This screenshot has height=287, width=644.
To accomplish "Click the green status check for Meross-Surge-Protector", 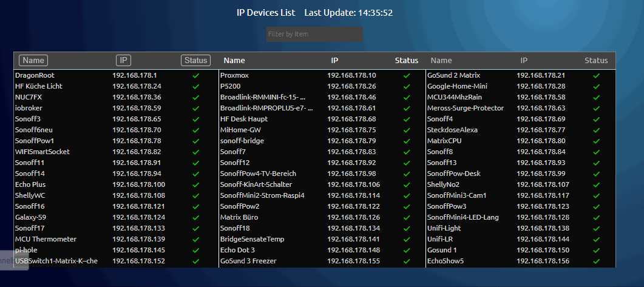I will coord(597,109).
